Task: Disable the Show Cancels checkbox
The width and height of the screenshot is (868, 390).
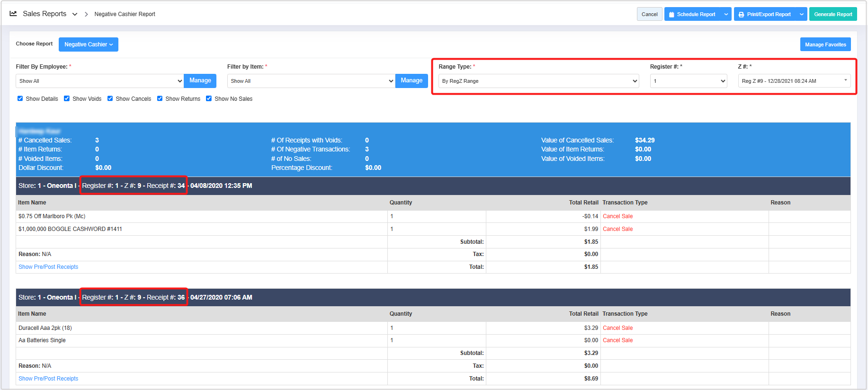Action: pos(110,98)
